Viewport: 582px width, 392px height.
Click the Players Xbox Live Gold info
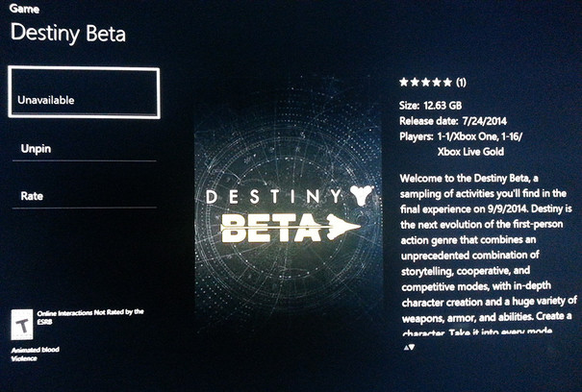pyautogui.click(x=461, y=144)
